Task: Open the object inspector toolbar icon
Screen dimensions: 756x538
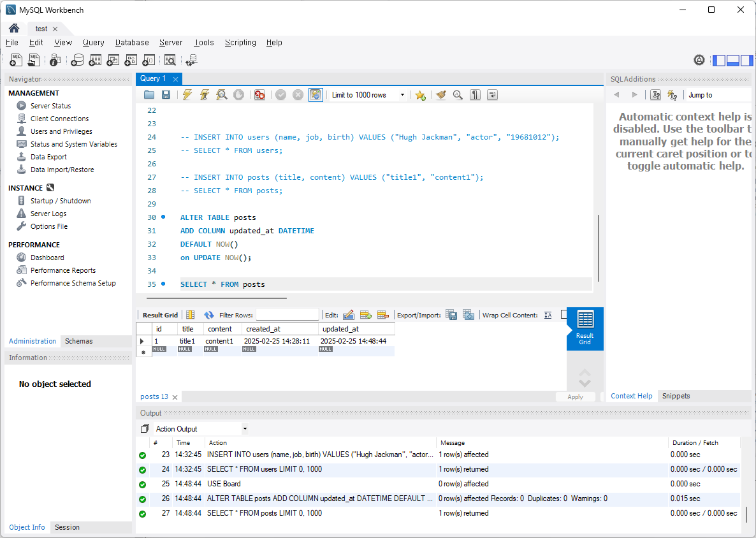Action: click(x=55, y=60)
